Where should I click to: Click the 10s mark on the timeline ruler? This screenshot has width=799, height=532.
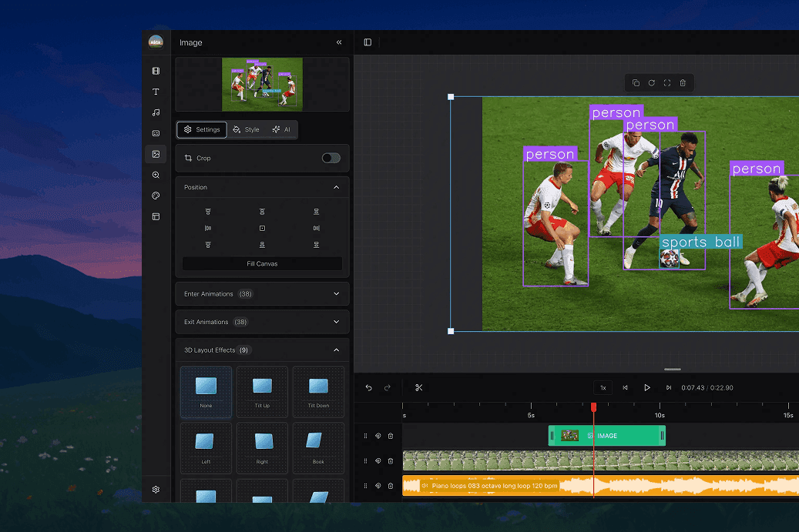click(x=660, y=416)
